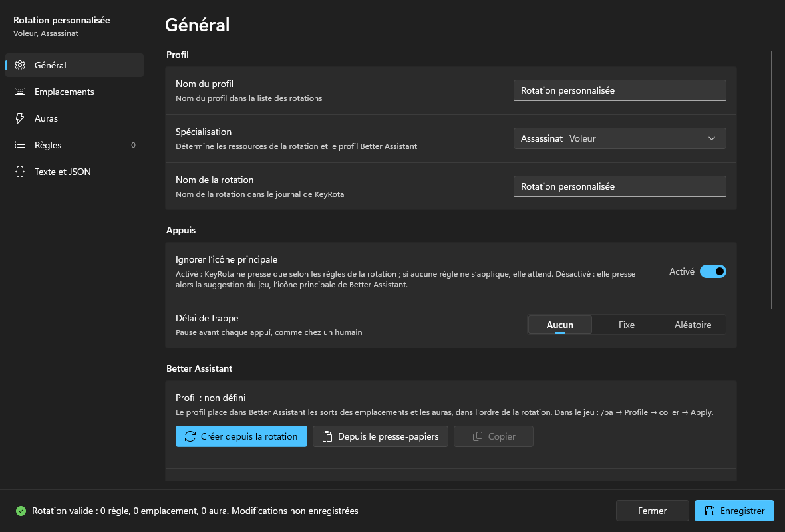Select Aucun for Délai de frappe
785x532 pixels.
(559, 325)
